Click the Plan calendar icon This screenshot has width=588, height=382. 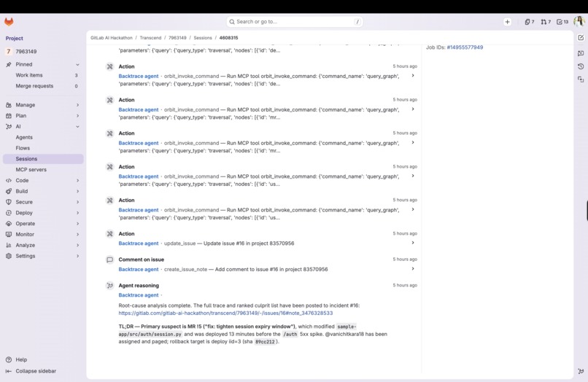[x=9, y=116]
